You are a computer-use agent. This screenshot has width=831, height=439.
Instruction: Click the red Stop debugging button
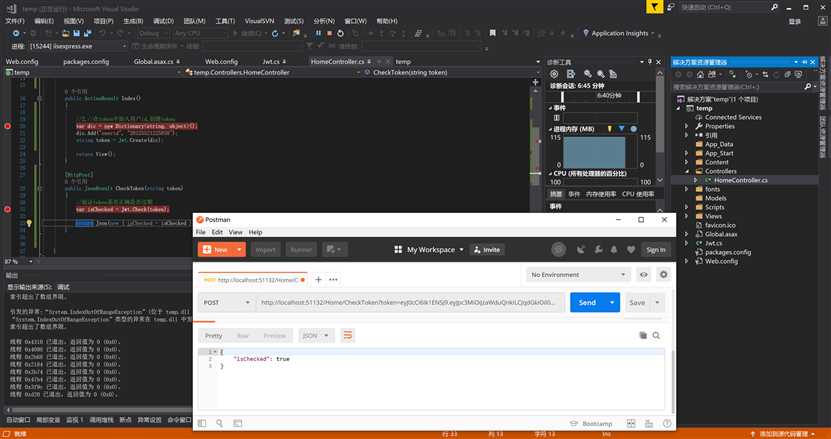click(x=329, y=33)
